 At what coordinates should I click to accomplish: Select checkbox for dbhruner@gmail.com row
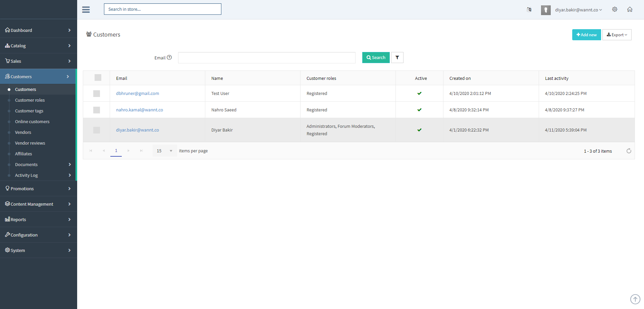pos(97,94)
